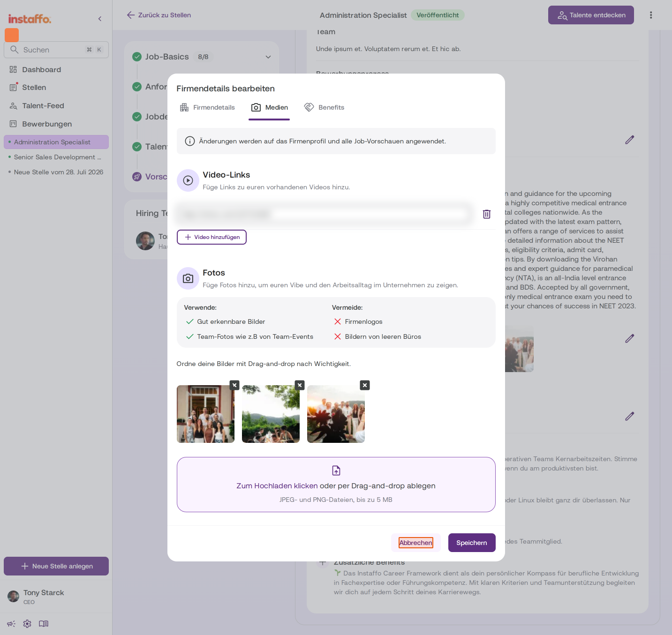The height and width of the screenshot is (635, 672).
Task: Select Neue Stelle vom 28. Juli 2026
Action: click(x=56, y=172)
